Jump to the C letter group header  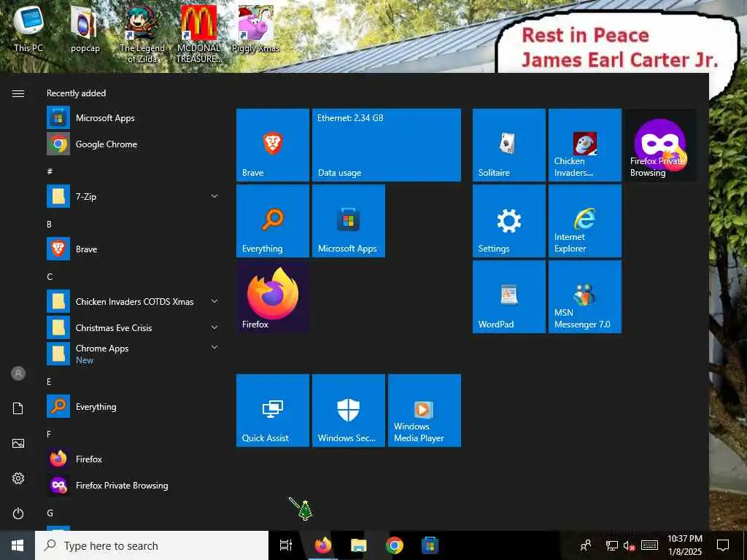50,276
